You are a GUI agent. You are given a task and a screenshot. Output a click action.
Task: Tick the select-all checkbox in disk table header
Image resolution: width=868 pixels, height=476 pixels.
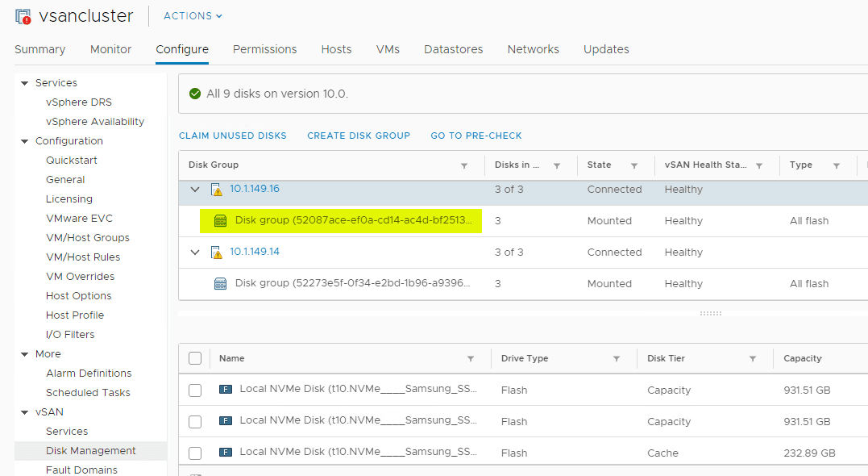coord(195,358)
